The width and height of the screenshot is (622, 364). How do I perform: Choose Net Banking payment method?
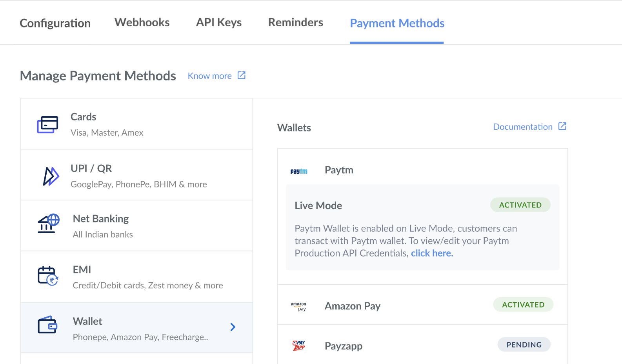point(136,226)
